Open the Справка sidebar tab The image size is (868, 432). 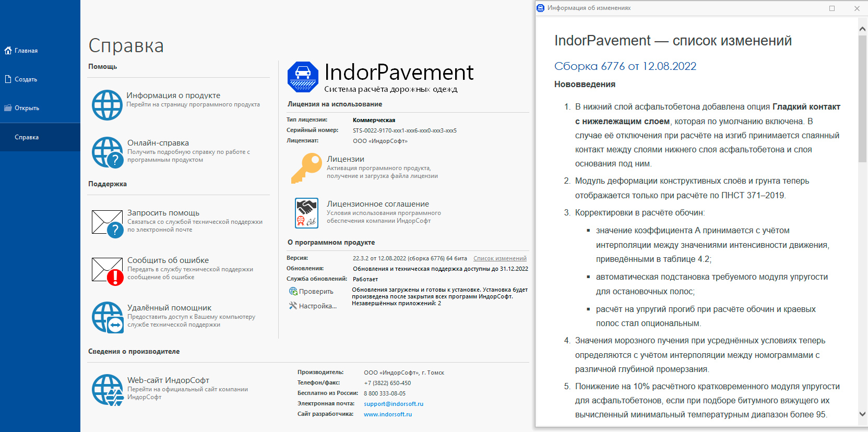pos(40,137)
